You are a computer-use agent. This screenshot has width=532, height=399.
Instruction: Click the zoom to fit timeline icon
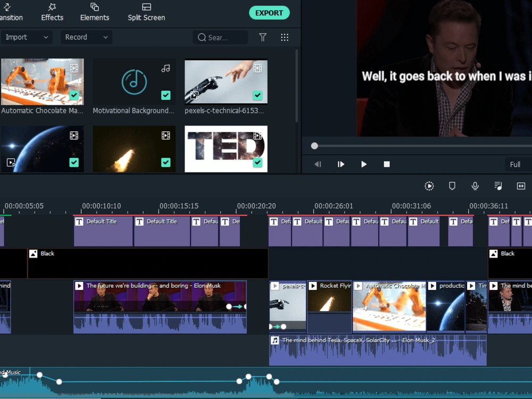point(521,186)
